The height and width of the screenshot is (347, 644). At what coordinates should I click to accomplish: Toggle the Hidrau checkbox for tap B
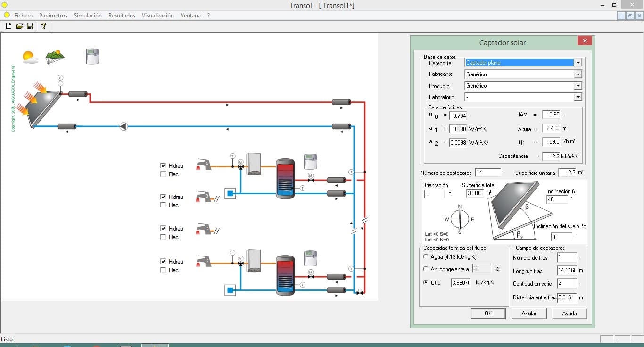[x=163, y=197]
